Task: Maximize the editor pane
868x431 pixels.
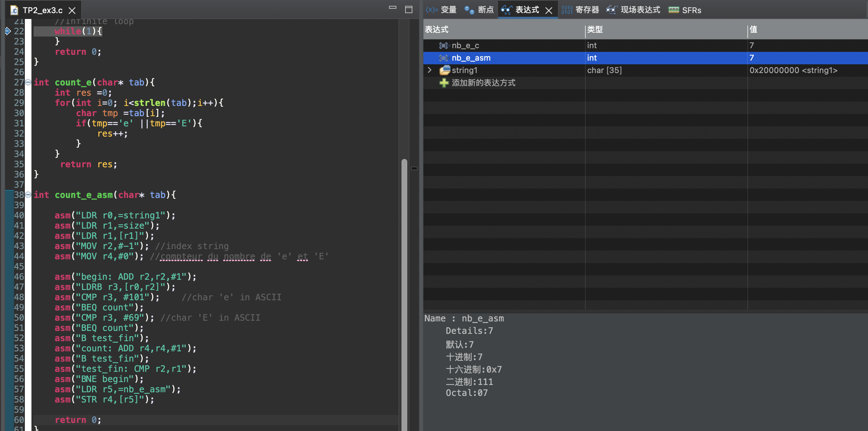Action: click(x=408, y=9)
